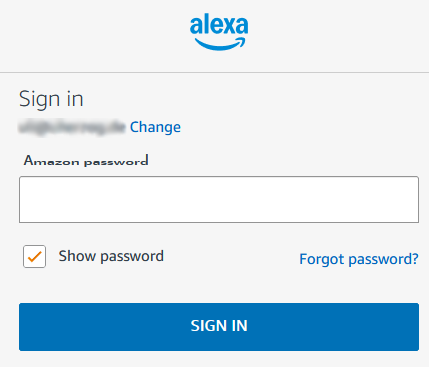This screenshot has height=367, width=429.
Task: Click the Change link beside the email
Action: pyautogui.click(x=155, y=127)
